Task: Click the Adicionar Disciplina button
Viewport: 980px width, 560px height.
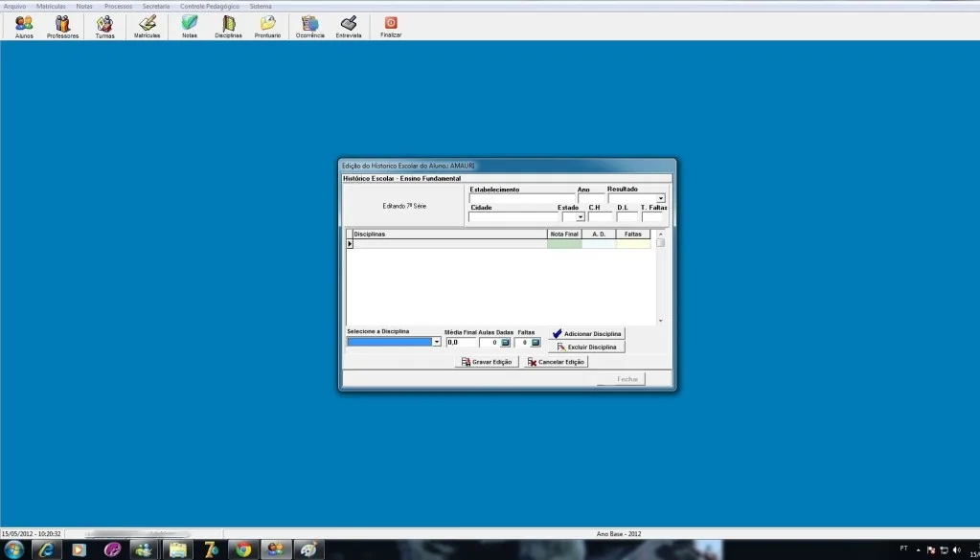Action: tap(586, 333)
